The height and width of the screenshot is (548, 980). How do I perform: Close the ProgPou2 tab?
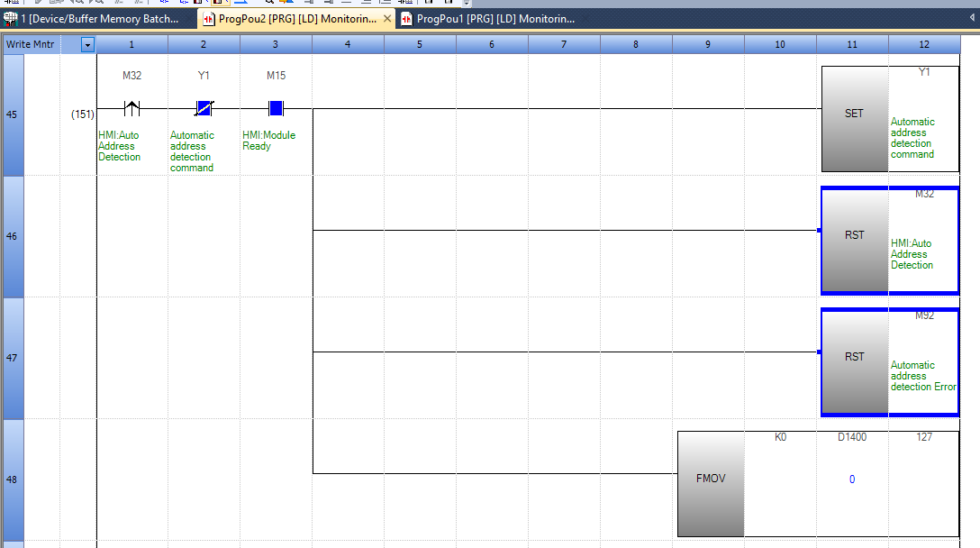(x=386, y=18)
